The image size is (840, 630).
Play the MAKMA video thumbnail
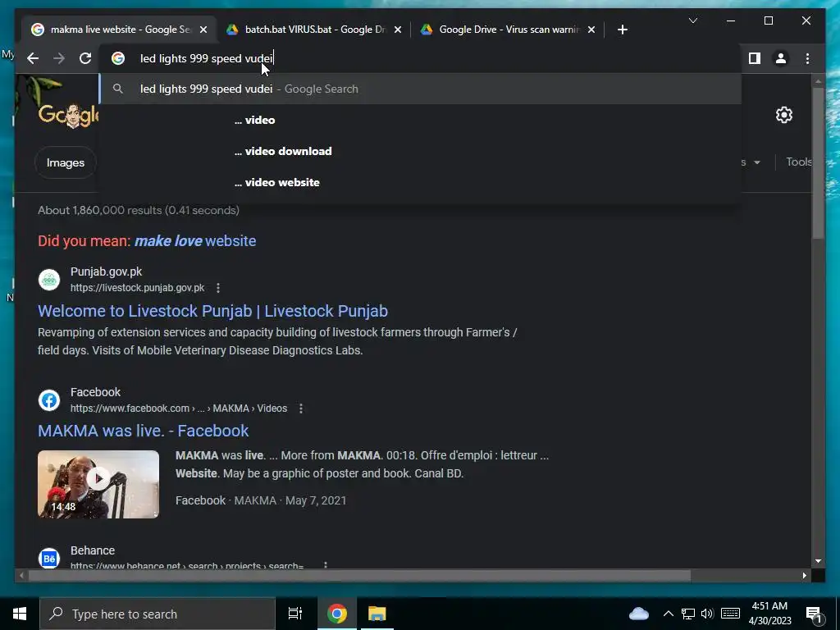98,484
